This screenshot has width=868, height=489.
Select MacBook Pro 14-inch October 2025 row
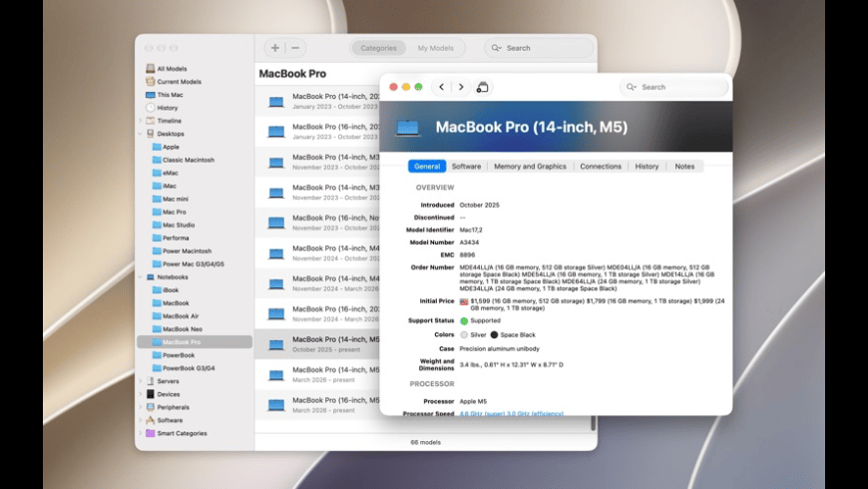point(317,344)
